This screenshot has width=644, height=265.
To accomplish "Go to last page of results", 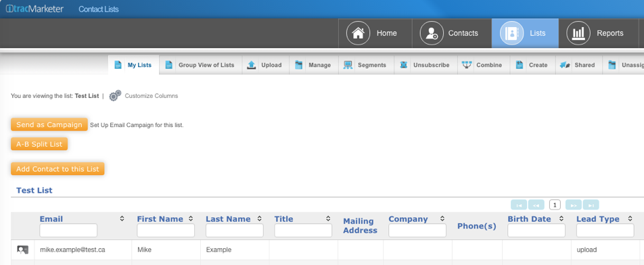I will (591, 205).
